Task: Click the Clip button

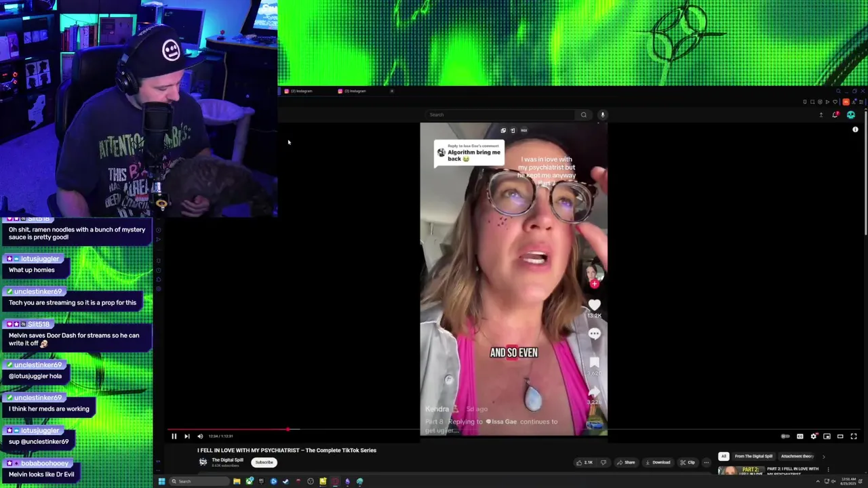Action: point(688,462)
